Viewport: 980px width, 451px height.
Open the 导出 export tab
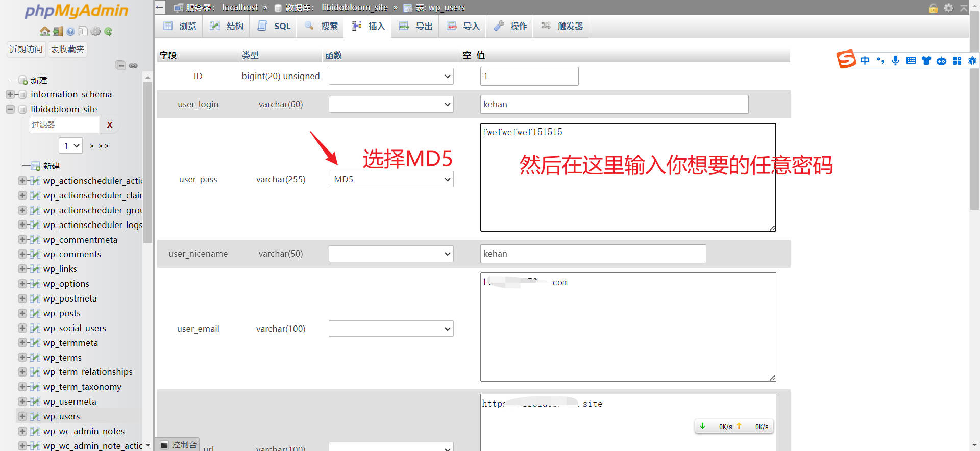click(415, 26)
